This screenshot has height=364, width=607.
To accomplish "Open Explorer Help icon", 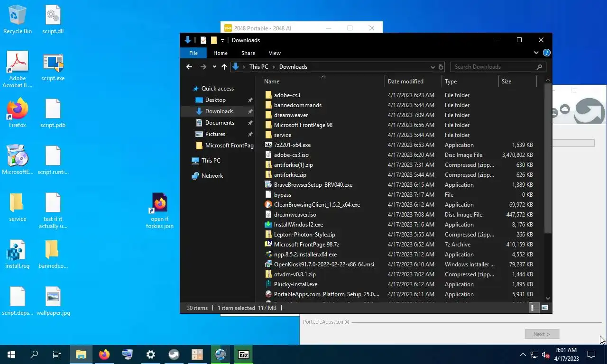I will [x=546, y=53].
